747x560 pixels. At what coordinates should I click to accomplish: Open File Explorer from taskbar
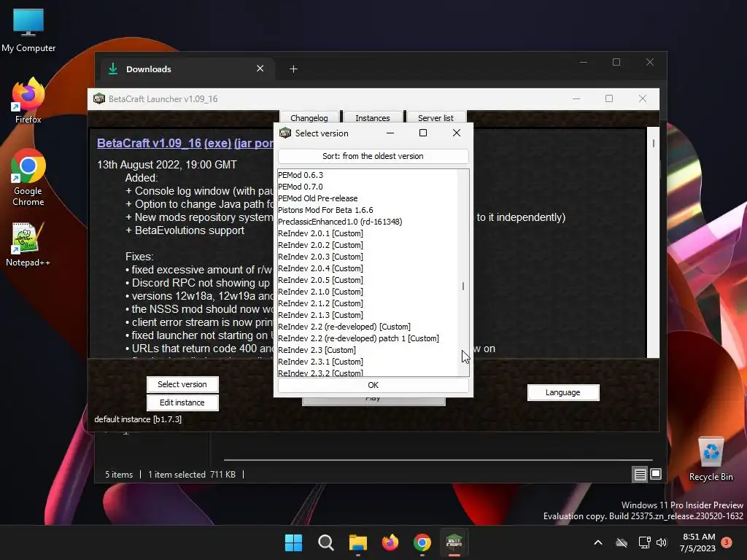[357, 542]
